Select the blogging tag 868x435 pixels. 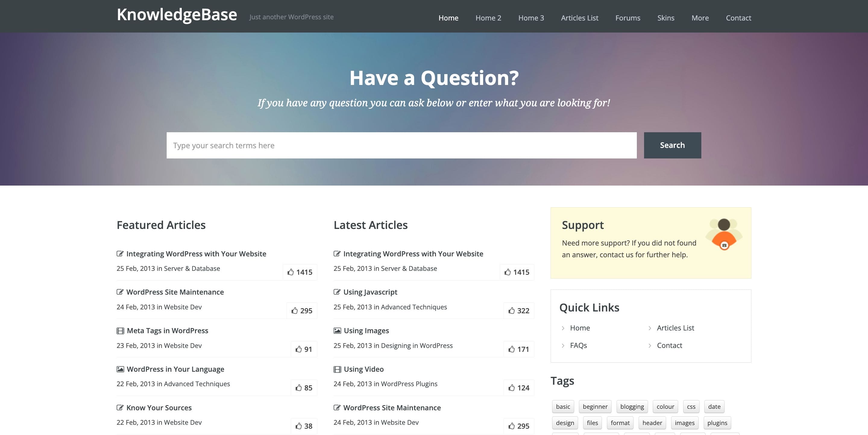[631, 406]
